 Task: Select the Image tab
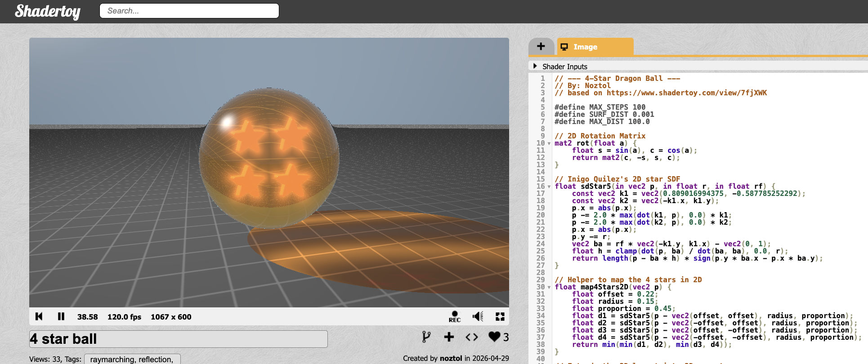tap(595, 47)
